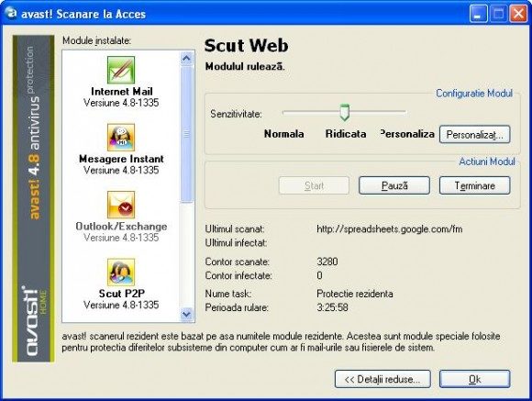Click << Detalii reduse... button
Image resolution: width=532 pixels, height=401 pixels.
click(382, 379)
